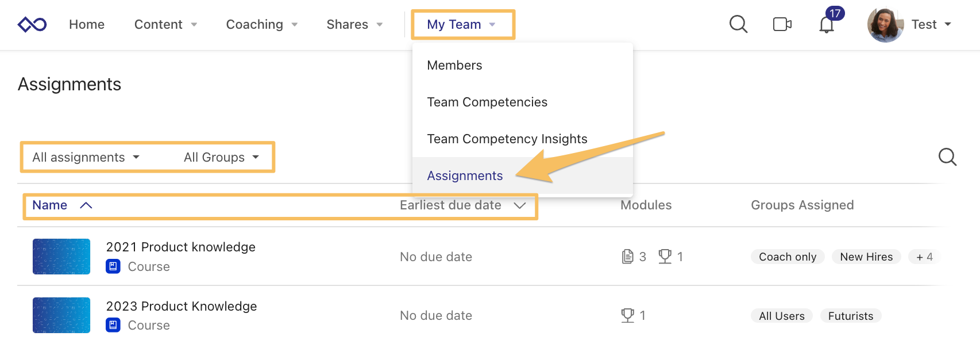This screenshot has height=344, width=980.
Task: Select Members from the My Team menu
Action: 454,65
